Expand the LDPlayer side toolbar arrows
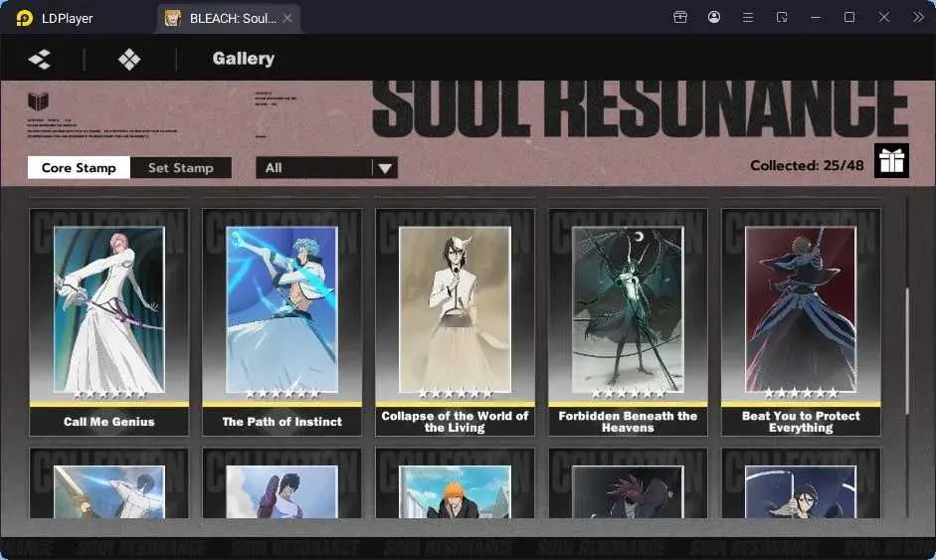 click(x=918, y=17)
